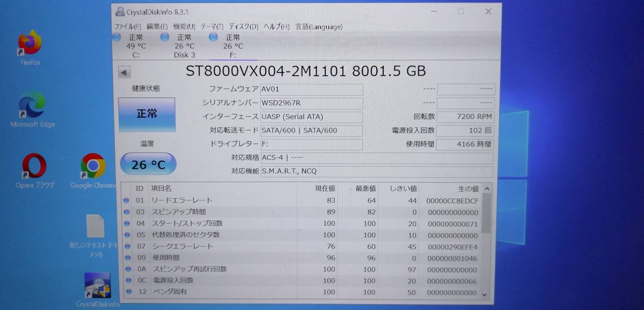Viewport: 644px width, 310px height.
Task: Click drive model title ST8000VX004-2M1101
Action: click(x=266, y=71)
